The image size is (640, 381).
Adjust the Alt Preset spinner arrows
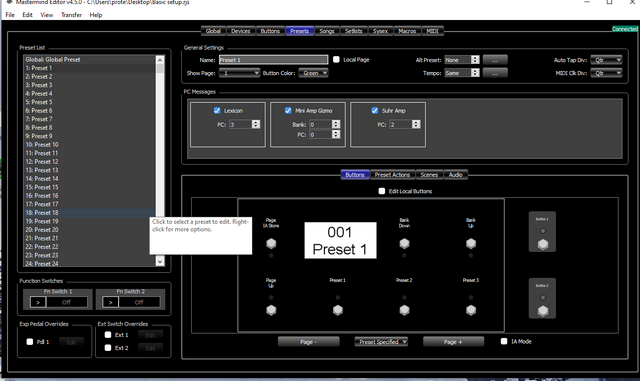point(475,60)
